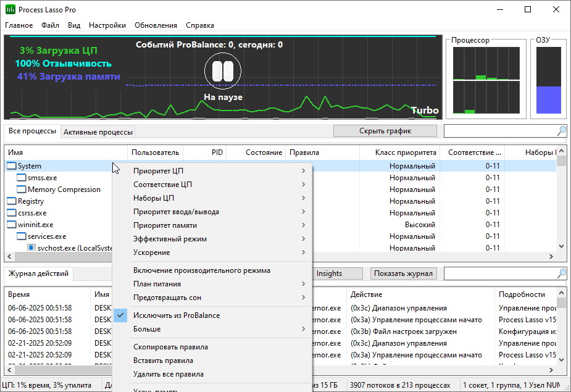Image resolution: width=571 pixels, height=392 pixels.
Task: Sort by Пользователь column header
Action: 155,152
